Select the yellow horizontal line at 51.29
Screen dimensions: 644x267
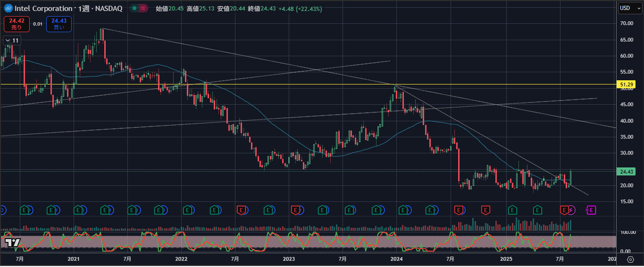coord(309,85)
